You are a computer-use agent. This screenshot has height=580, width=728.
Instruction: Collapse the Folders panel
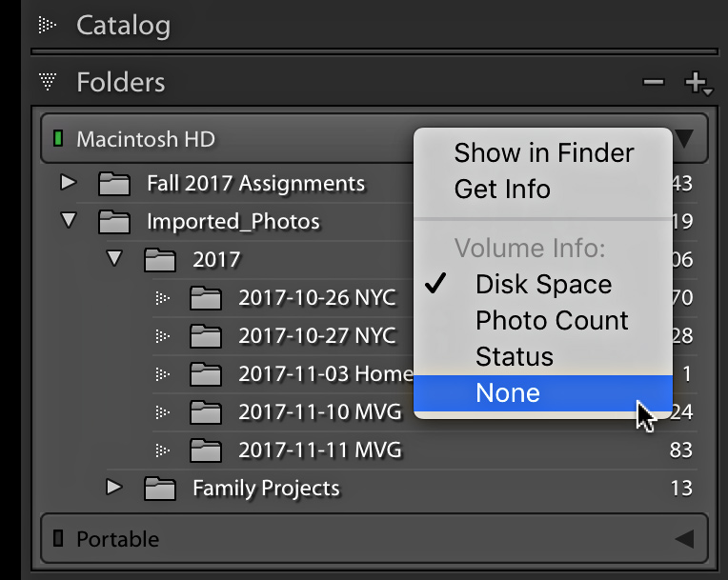48,82
